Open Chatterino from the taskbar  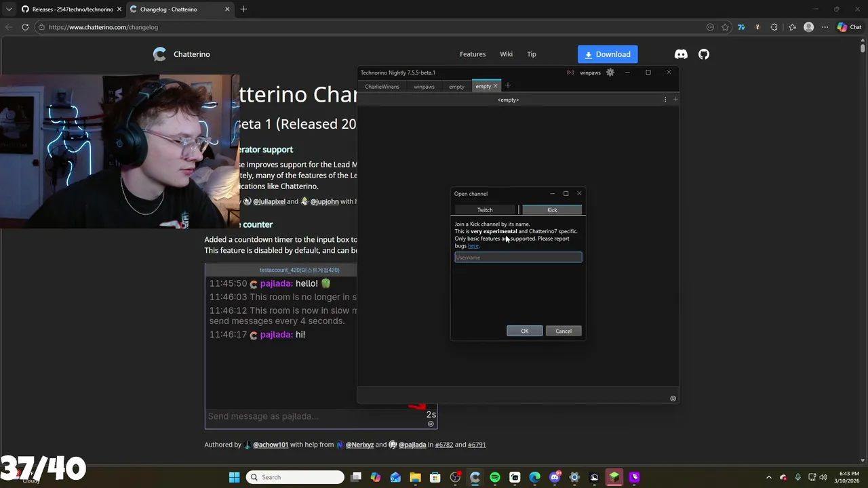click(475, 477)
